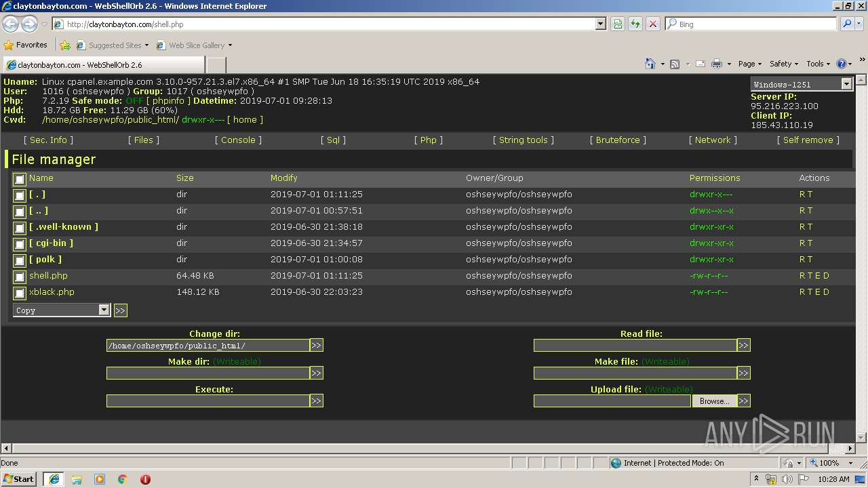Check the box for .well-known directory
Viewport: 868px width, 488px height.
tap(20, 228)
